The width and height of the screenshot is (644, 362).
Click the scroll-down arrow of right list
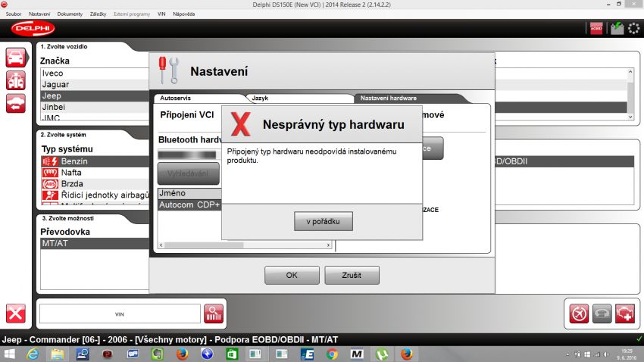pos(630,117)
